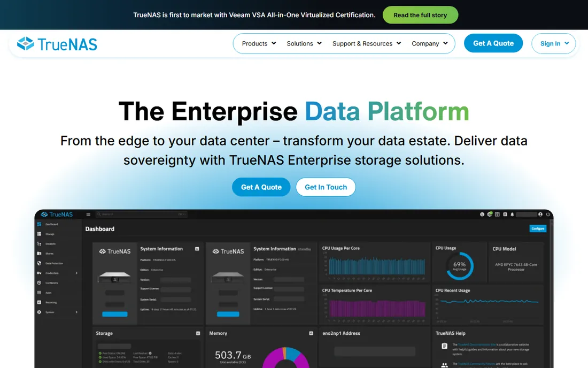
Task: Click the "503.7 GiB" memory value
Action: (233, 355)
